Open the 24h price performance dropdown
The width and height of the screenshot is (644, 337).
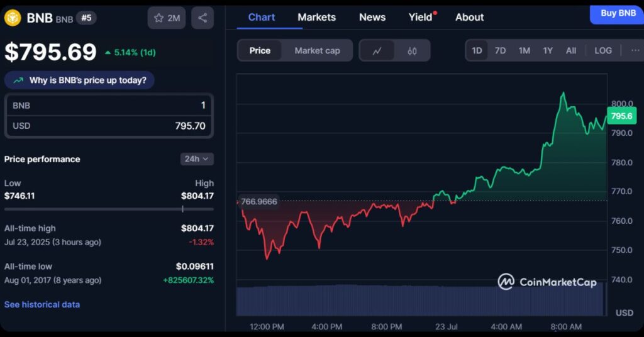197,159
